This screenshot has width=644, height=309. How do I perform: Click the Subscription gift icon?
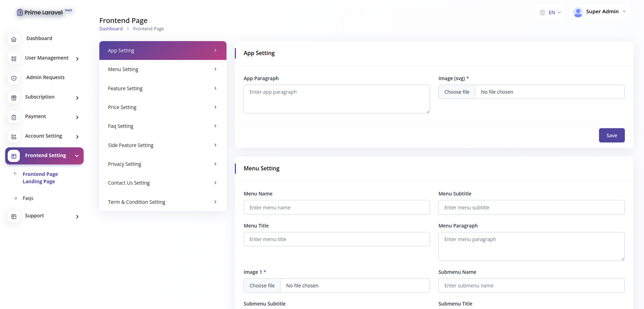click(x=14, y=98)
